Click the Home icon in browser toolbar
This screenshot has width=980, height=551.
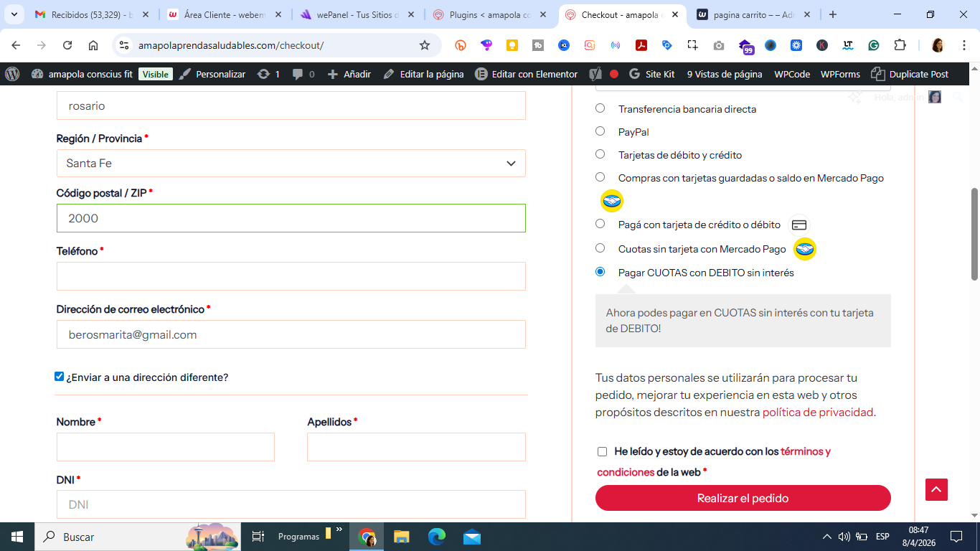pyautogui.click(x=93, y=45)
